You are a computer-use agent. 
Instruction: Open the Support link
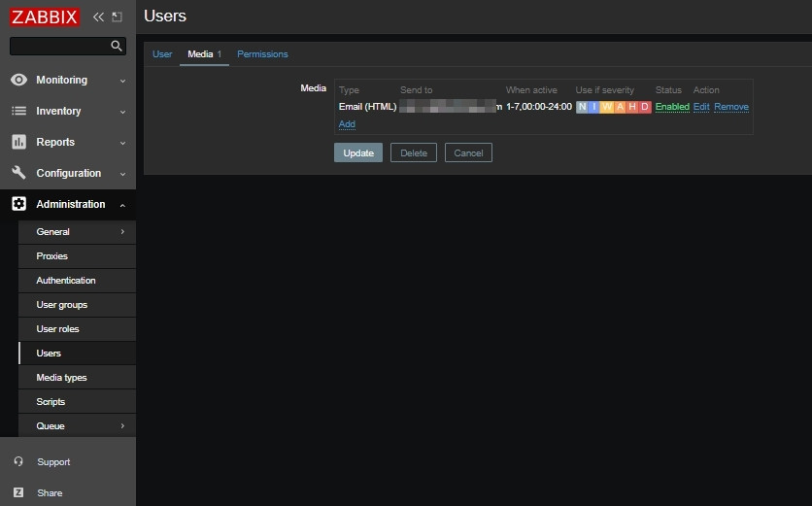53,462
